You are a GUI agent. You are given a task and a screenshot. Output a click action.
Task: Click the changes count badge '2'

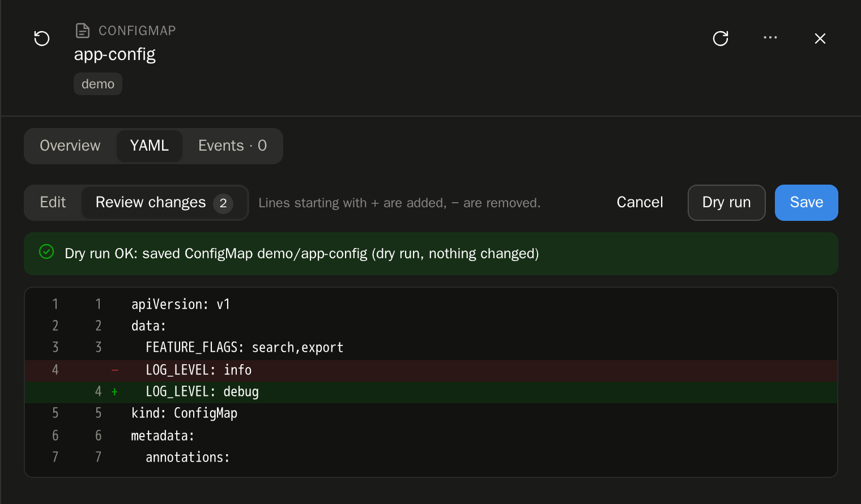pyautogui.click(x=223, y=203)
